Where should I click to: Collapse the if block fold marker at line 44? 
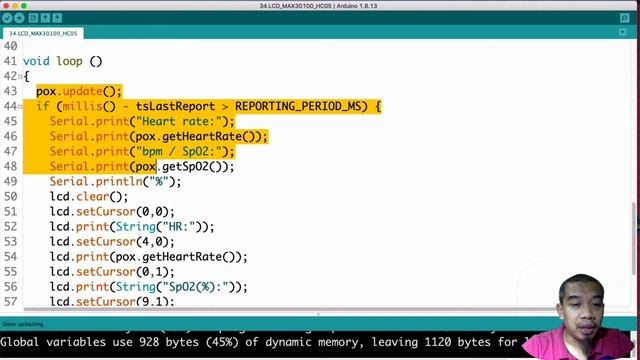(20, 107)
